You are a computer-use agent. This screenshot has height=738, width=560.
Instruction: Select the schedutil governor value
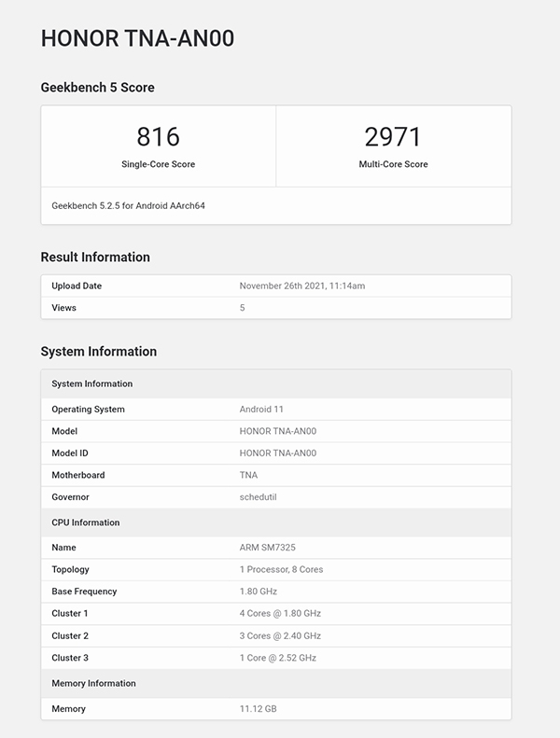click(x=259, y=497)
